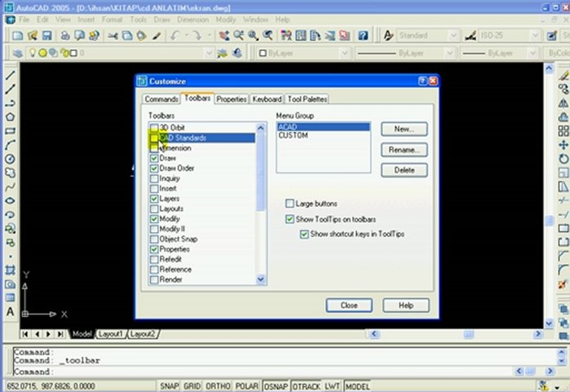Select the Polygon draw tool
Viewport: 570px width, 392px height.
[x=10, y=117]
